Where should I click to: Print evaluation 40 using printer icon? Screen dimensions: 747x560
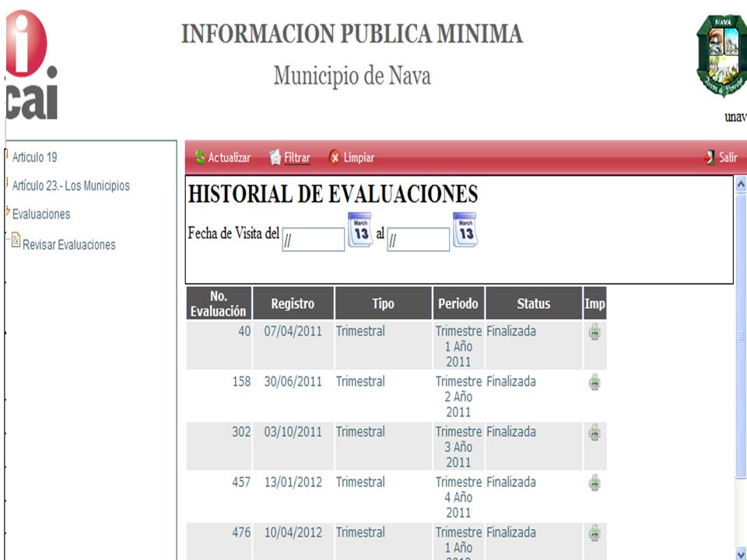[x=594, y=332]
